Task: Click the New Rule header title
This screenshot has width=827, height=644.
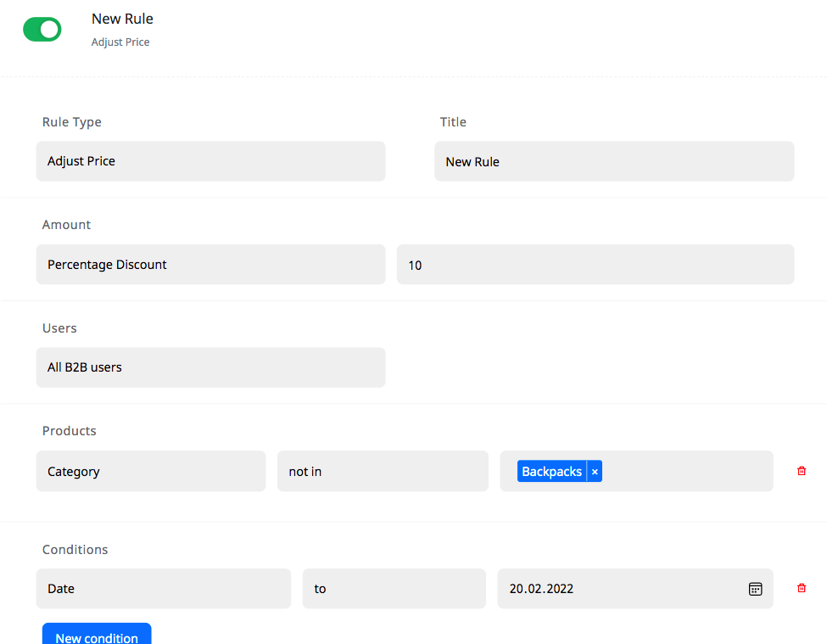Action: (x=122, y=19)
